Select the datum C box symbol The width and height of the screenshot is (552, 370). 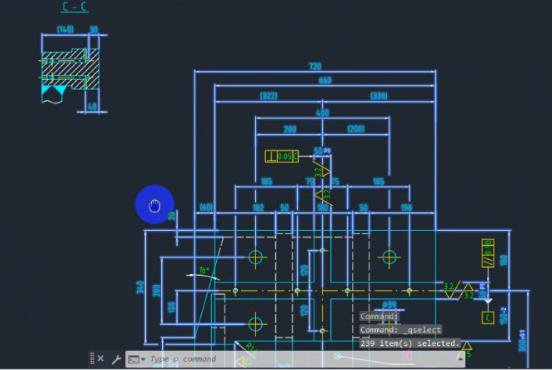tap(488, 318)
